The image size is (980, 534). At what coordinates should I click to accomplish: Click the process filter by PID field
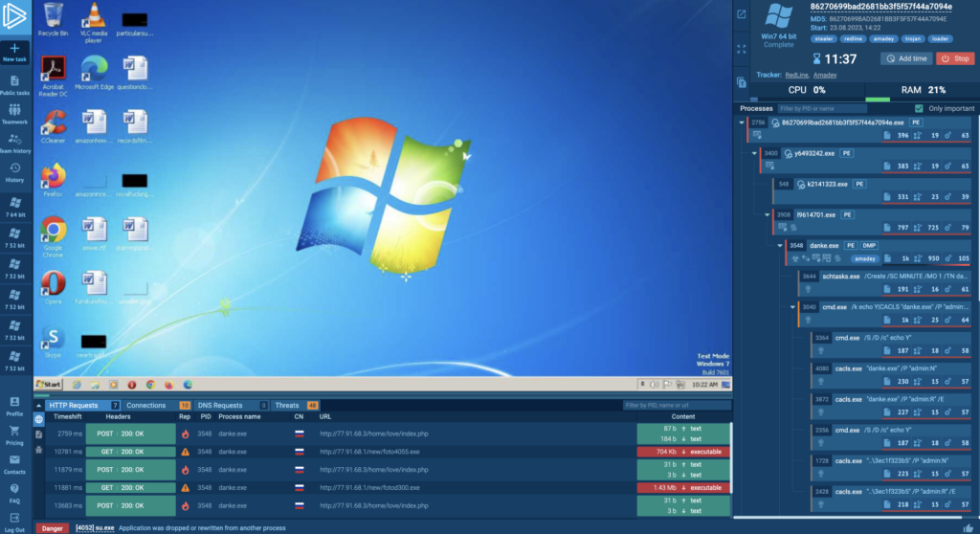tap(821, 108)
